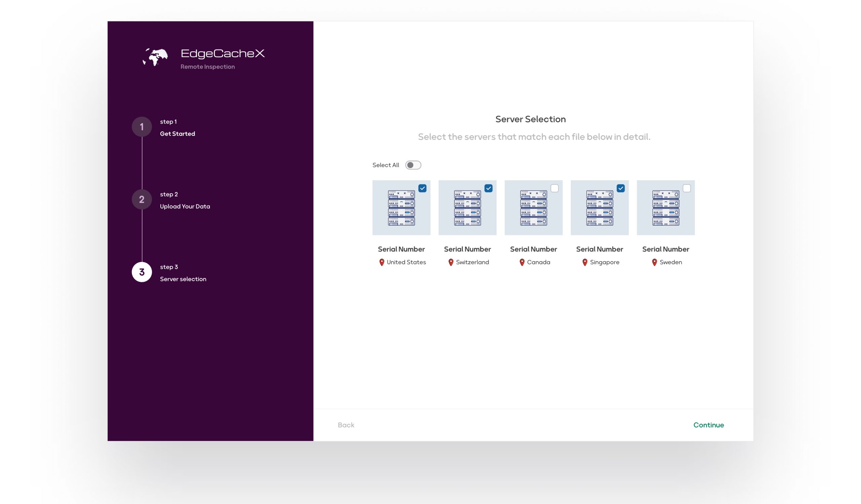Click the United States server rack icon
Viewport: 861px width, 504px height.
click(x=401, y=207)
